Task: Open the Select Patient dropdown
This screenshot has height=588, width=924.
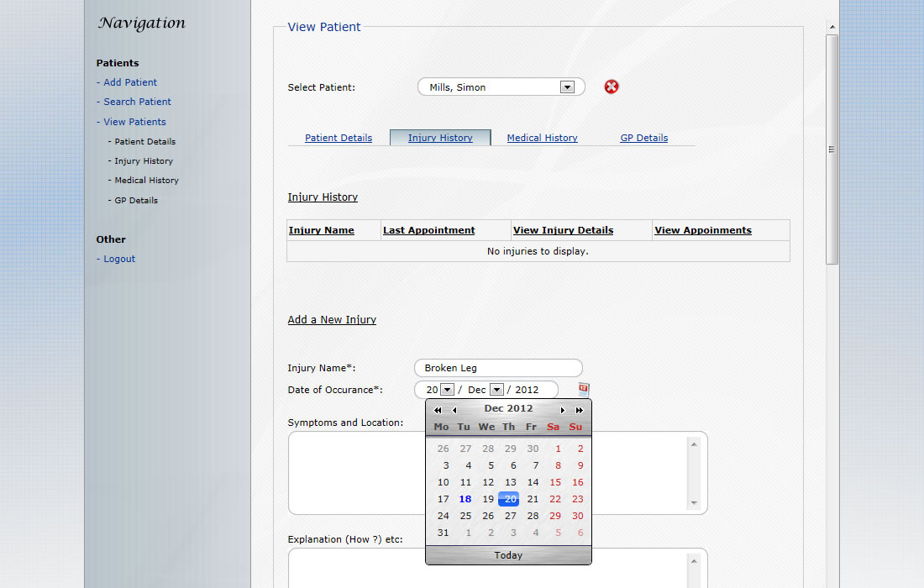Action: 567,87
